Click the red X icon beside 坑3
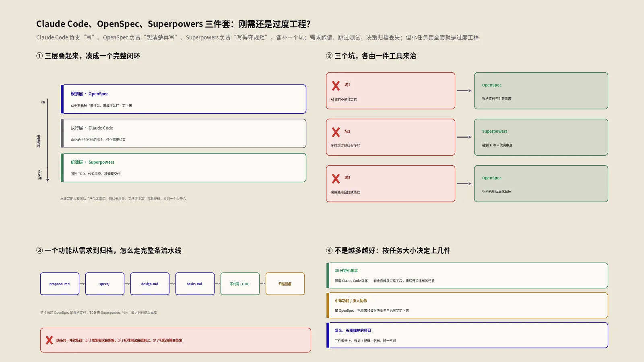Viewport: 644px width, 362px height. (336, 179)
